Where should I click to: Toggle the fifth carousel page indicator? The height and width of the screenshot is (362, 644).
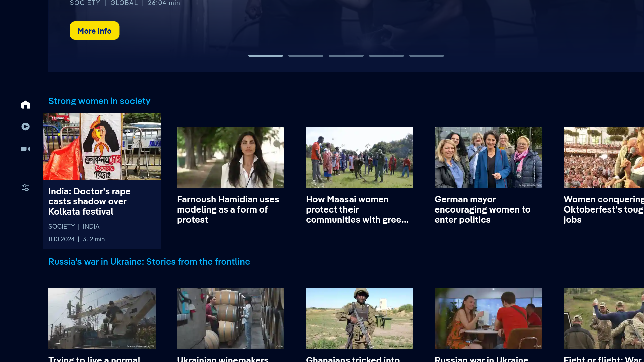(x=426, y=55)
